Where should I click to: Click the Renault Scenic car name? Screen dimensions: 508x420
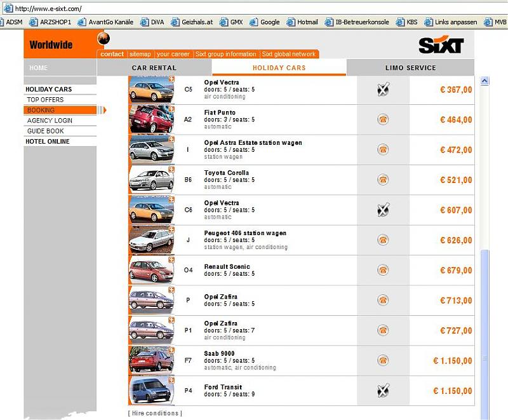click(227, 266)
